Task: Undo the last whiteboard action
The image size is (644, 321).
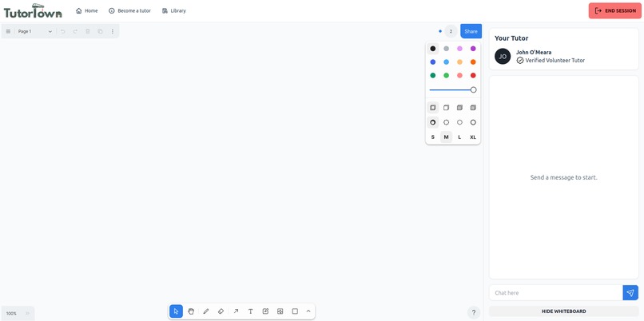Action: click(x=63, y=31)
